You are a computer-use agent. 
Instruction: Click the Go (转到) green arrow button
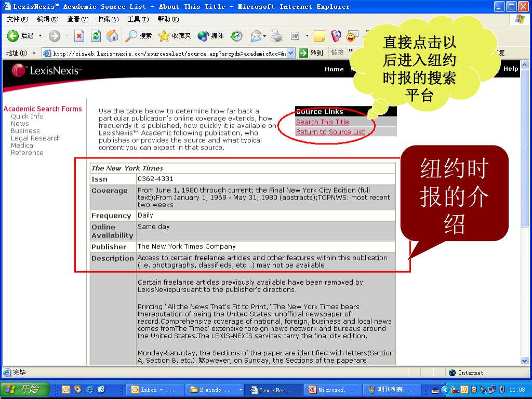[x=311, y=53]
